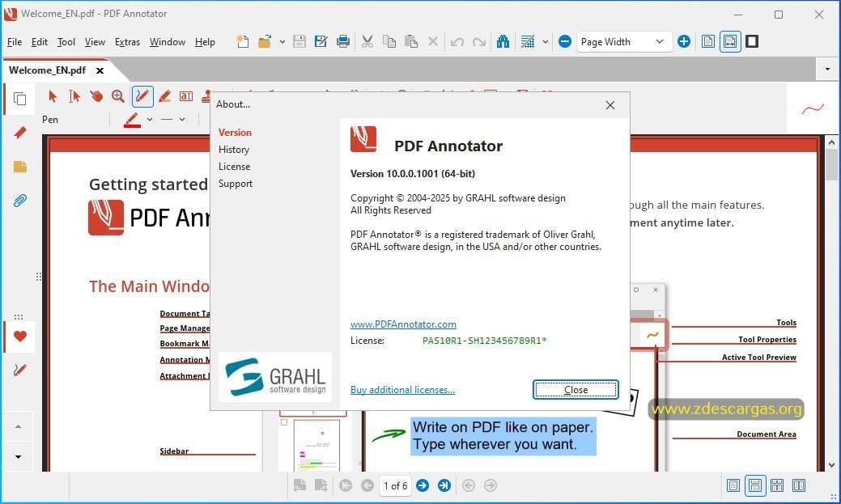Open a file with the folder icon
Image resolution: width=841 pixels, height=504 pixels.
[x=265, y=41]
